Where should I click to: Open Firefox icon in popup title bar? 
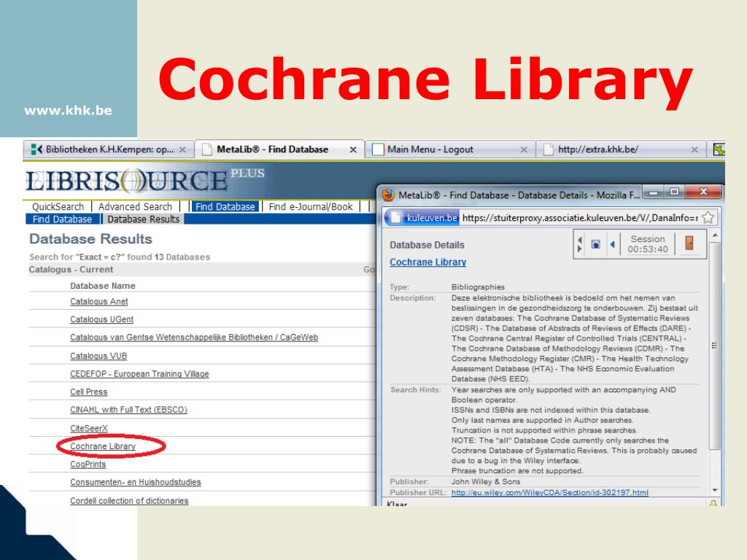388,195
